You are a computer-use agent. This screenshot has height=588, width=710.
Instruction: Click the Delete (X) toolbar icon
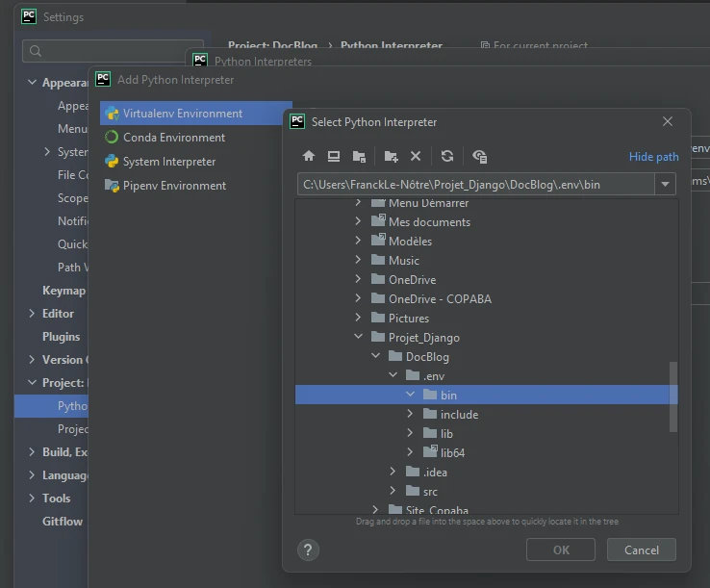click(416, 156)
